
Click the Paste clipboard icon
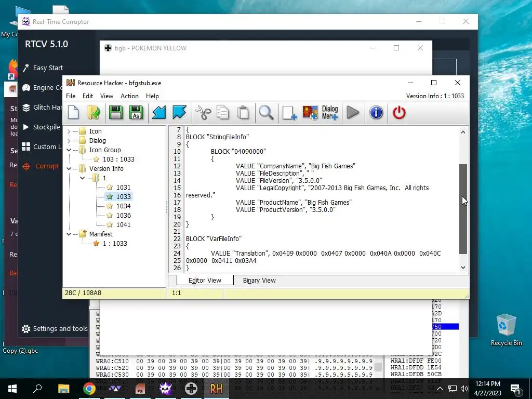pyautogui.click(x=243, y=113)
